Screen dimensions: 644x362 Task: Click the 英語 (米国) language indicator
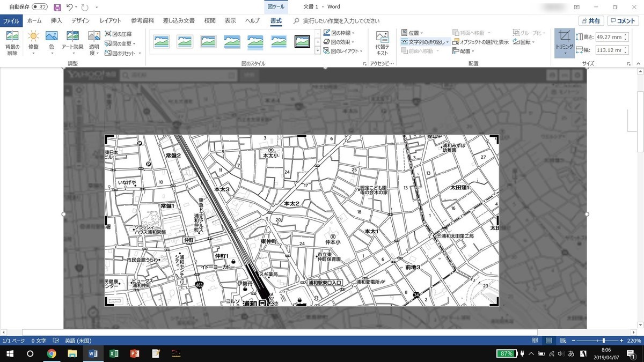tap(78, 341)
